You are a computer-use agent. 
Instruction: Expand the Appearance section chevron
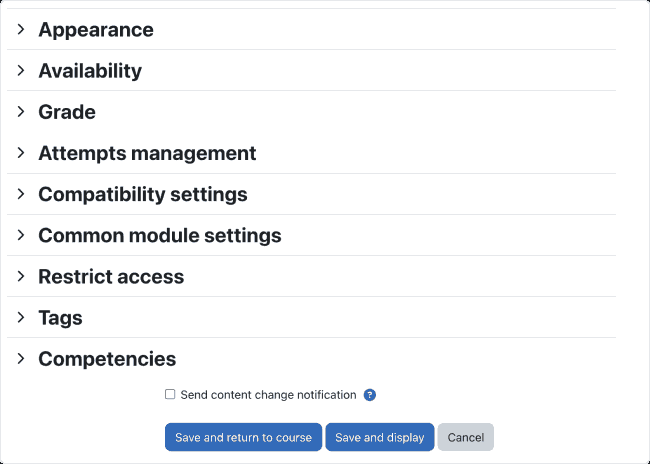coord(21,29)
